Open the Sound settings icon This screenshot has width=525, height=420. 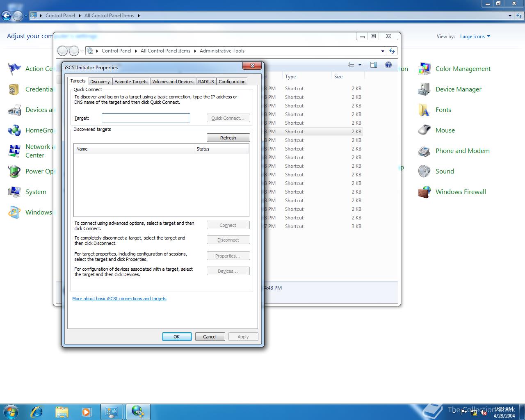coord(424,171)
